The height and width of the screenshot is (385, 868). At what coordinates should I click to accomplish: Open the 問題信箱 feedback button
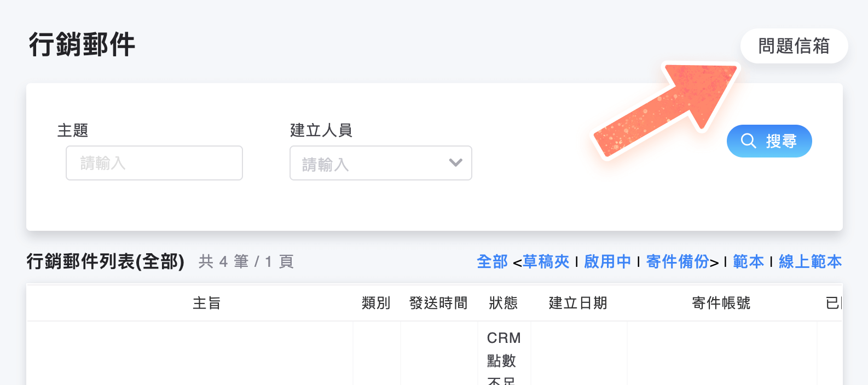tap(794, 46)
